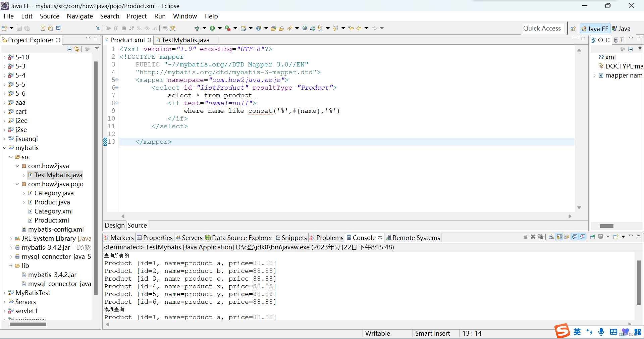Click the Quick Access field
Viewport: 644px width, 339px height.
pyautogui.click(x=543, y=28)
